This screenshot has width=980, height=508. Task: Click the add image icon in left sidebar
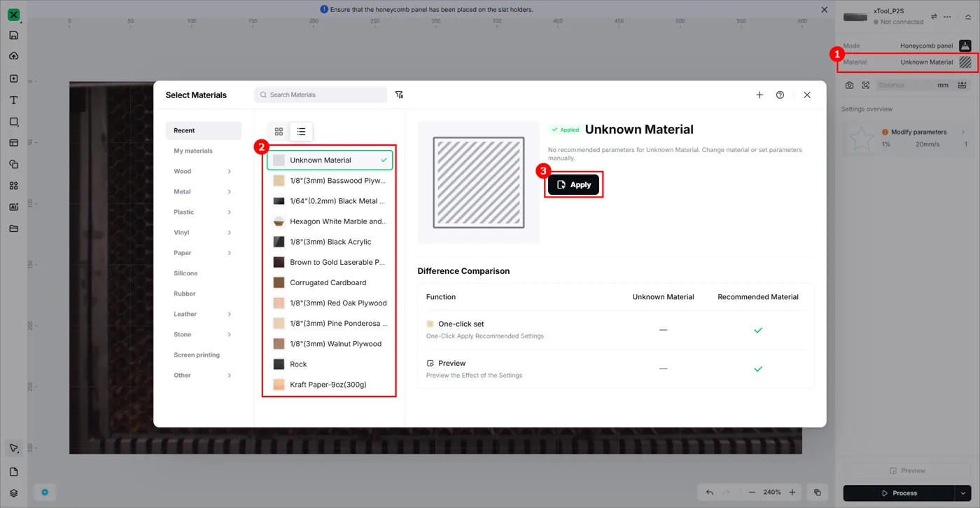click(13, 78)
